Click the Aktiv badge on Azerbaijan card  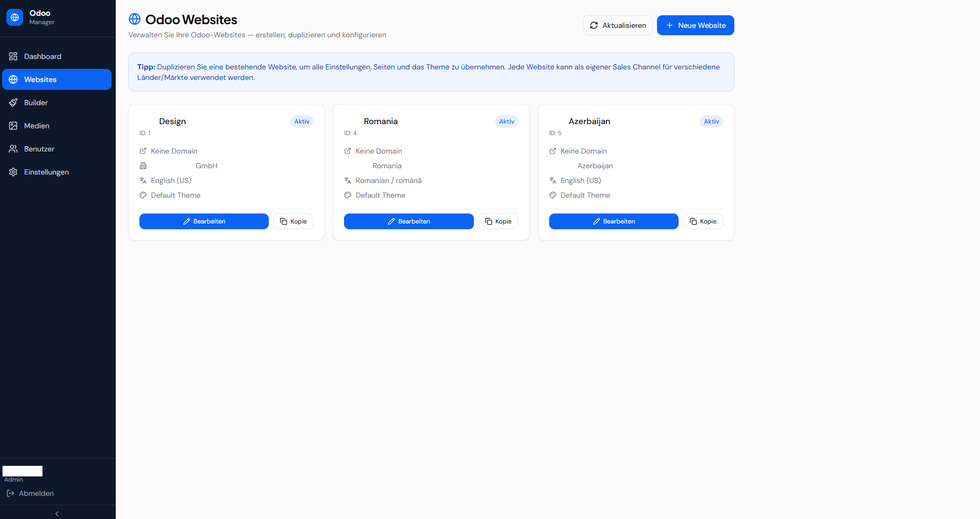coord(712,121)
